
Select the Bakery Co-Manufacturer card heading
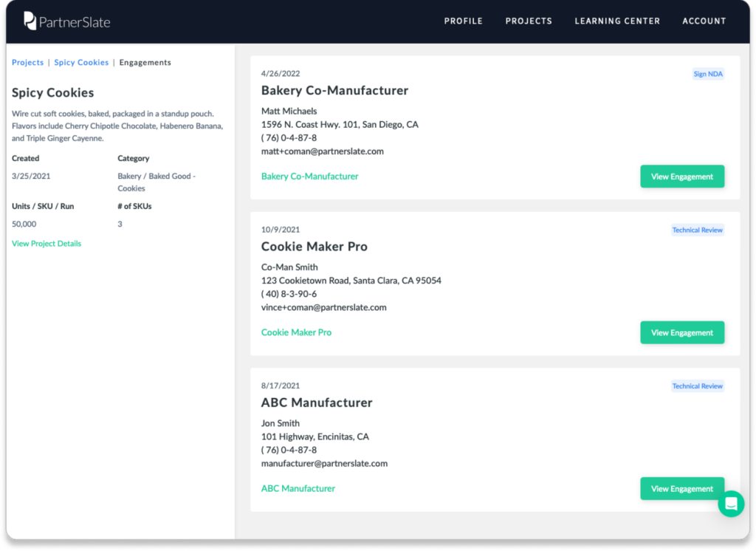[334, 91]
